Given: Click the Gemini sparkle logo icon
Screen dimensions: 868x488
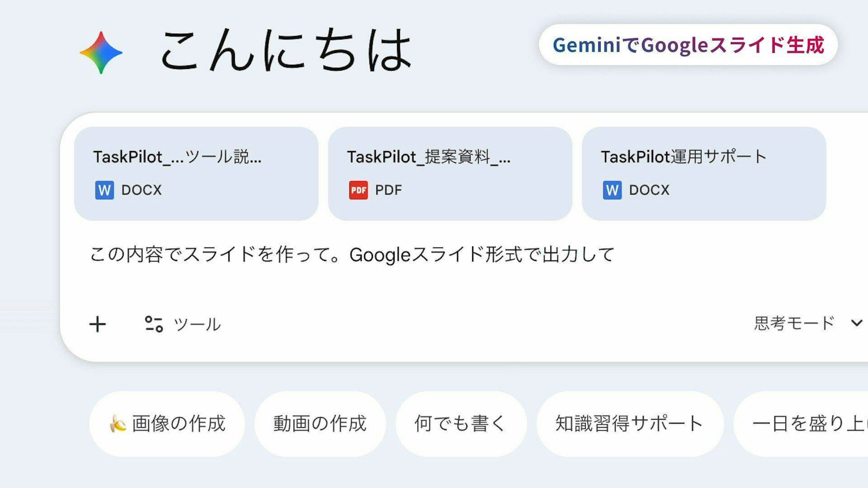Looking at the screenshot, I should click(101, 53).
